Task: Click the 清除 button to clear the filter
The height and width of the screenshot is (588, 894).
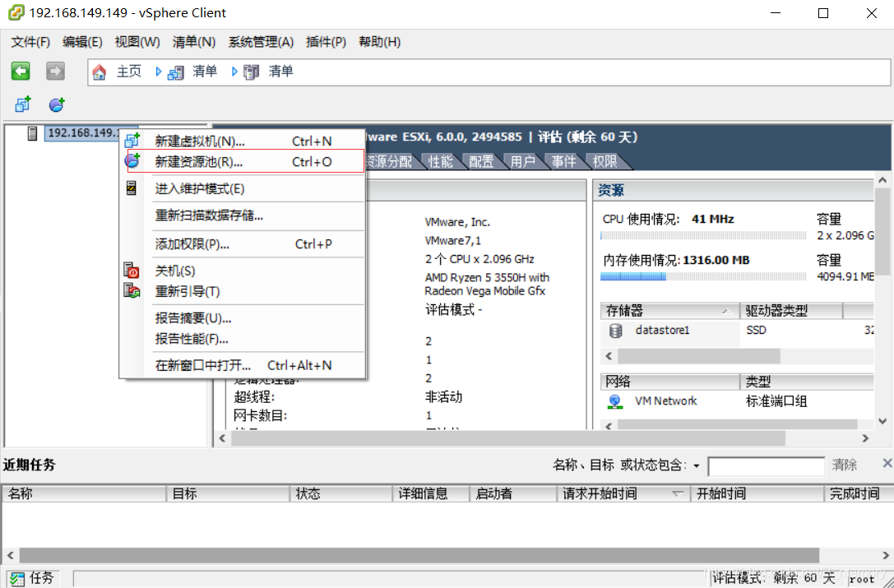Action: [844, 465]
